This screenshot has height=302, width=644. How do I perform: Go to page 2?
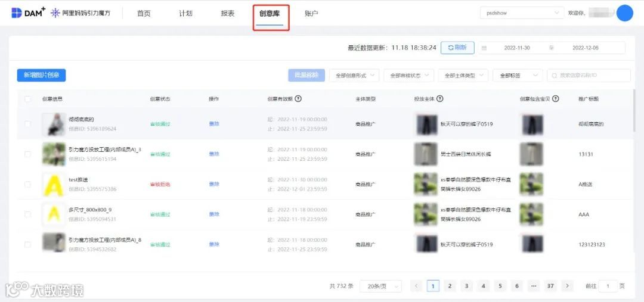click(x=450, y=286)
